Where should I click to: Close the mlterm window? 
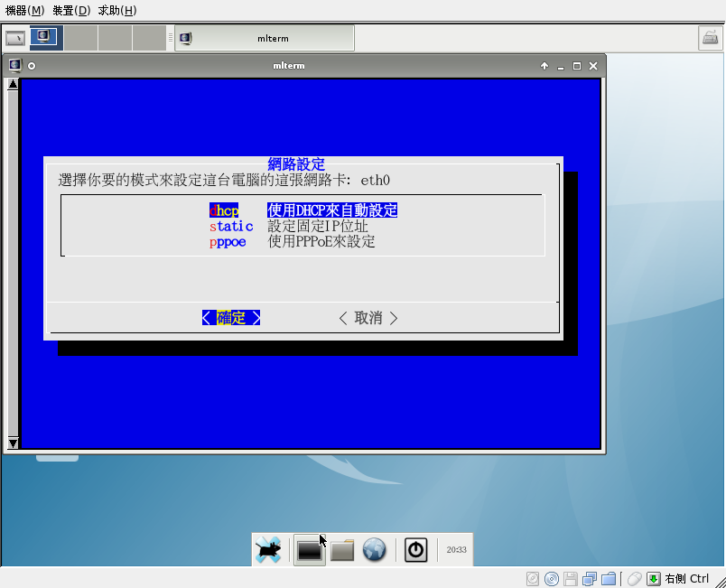[593, 66]
